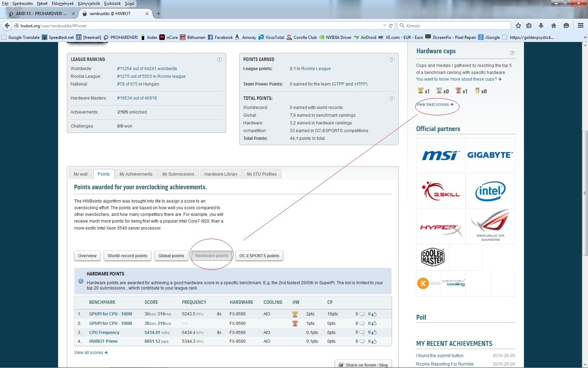Viewport: 588px width, 368px height.
Task: Expand bookmarks toolbar overflow chevron
Action: [x=585, y=37]
